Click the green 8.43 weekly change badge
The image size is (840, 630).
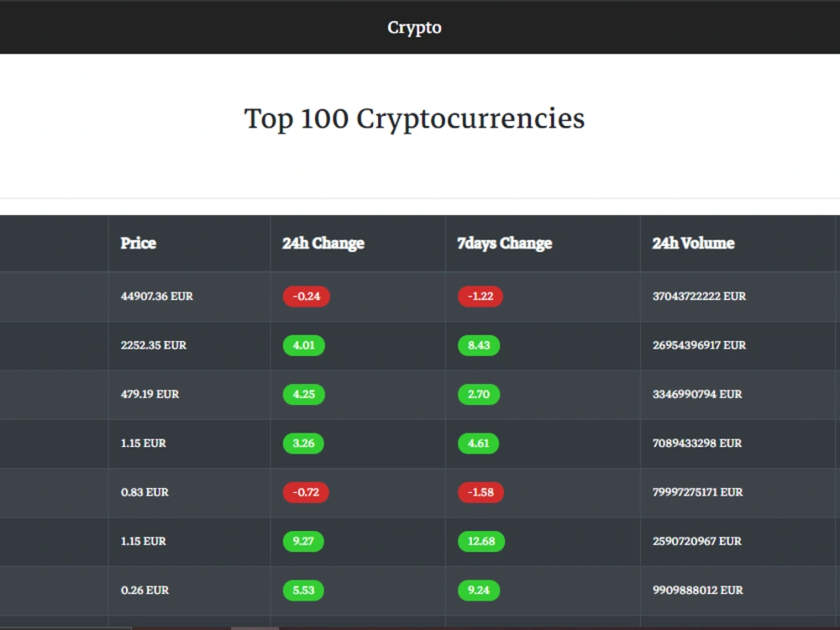pyautogui.click(x=479, y=345)
